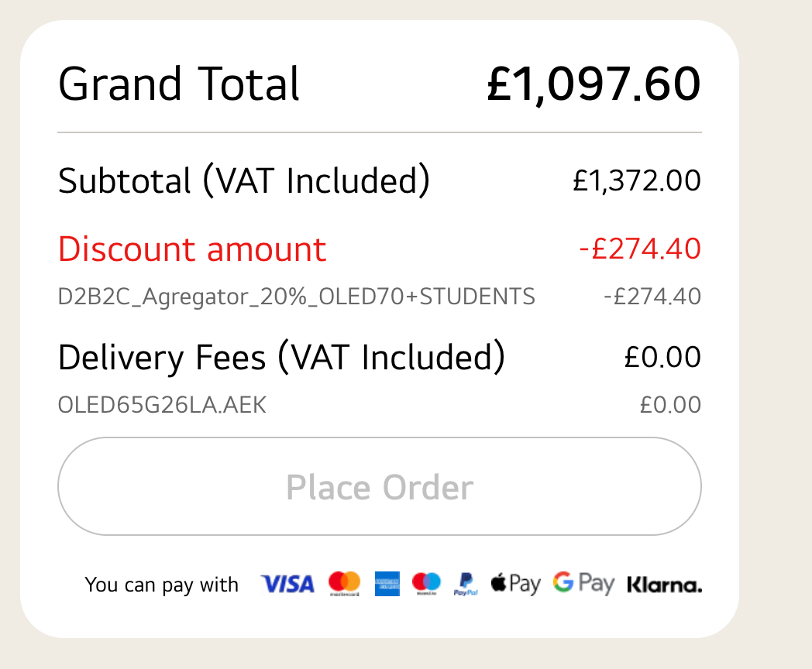Select the Google Pay logo
The height and width of the screenshot is (669, 812).
(x=583, y=584)
